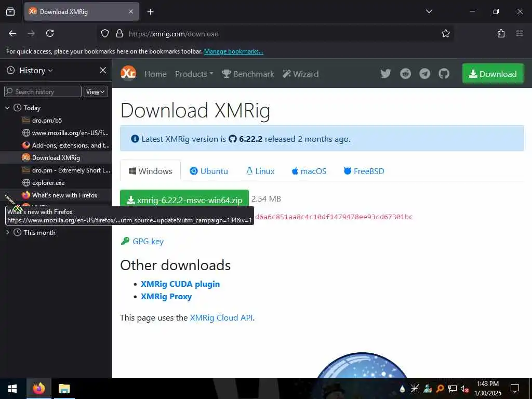Open Add-ons, extensions history entry
532x399 pixels.
tap(56, 145)
